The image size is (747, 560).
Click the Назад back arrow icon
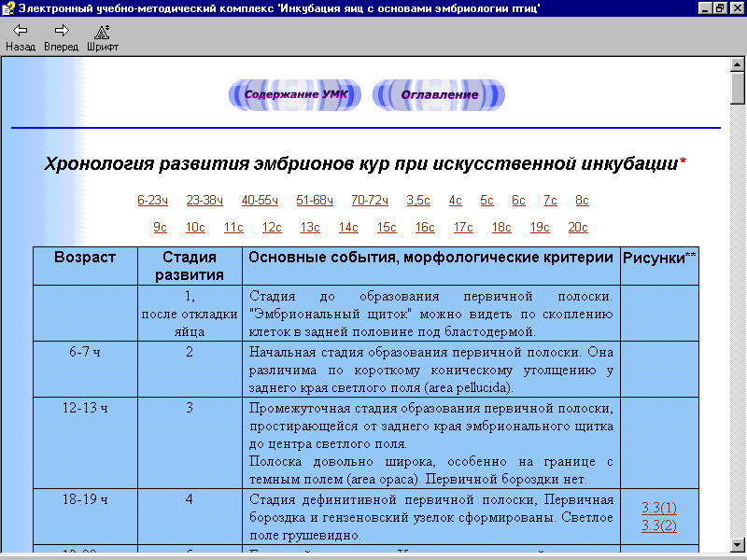click(x=20, y=31)
